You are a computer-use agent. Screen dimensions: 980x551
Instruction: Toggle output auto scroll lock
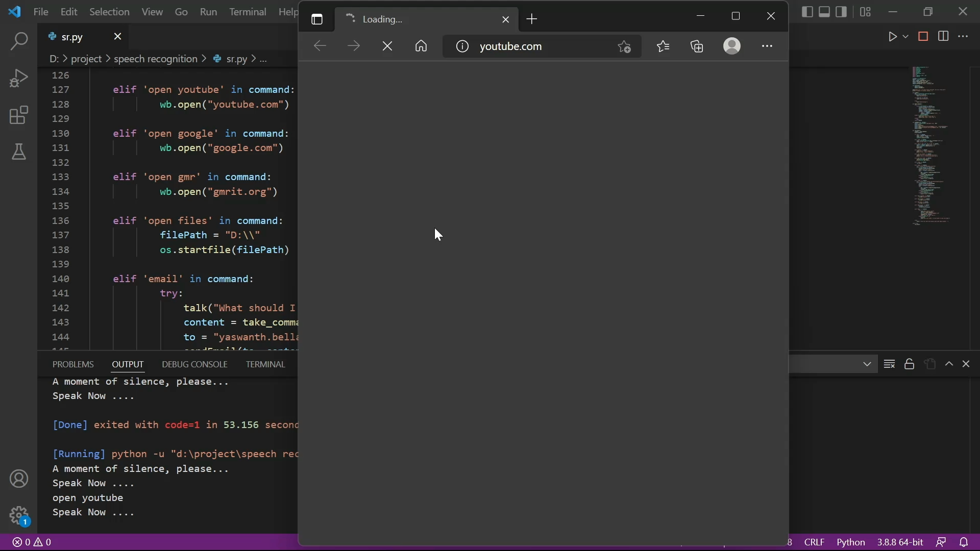pyautogui.click(x=910, y=364)
